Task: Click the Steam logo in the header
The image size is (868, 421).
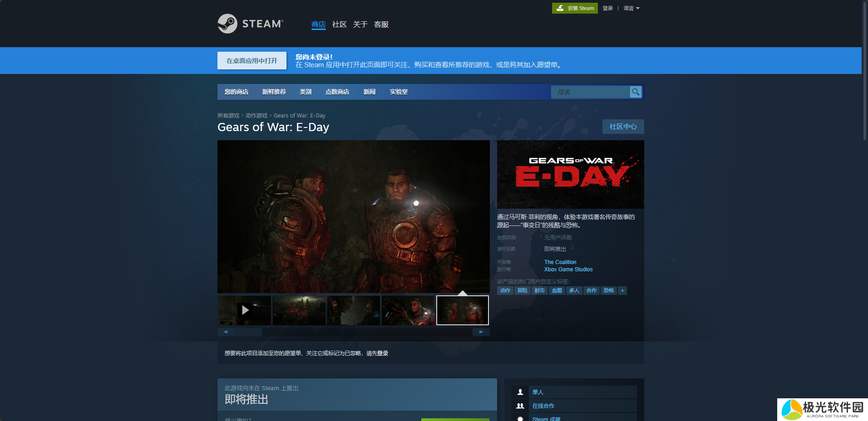Action: 250,24
